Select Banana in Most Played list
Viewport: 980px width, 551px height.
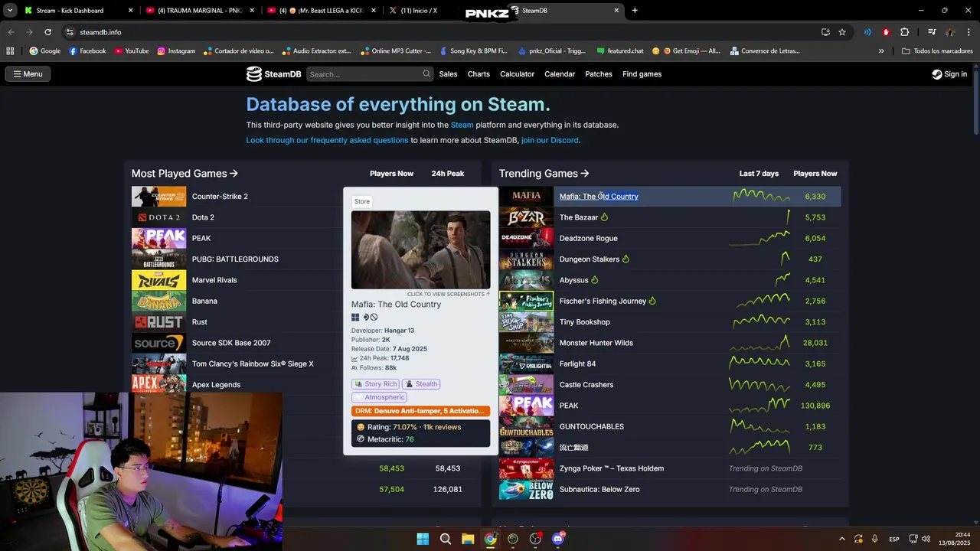click(x=204, y=301)
